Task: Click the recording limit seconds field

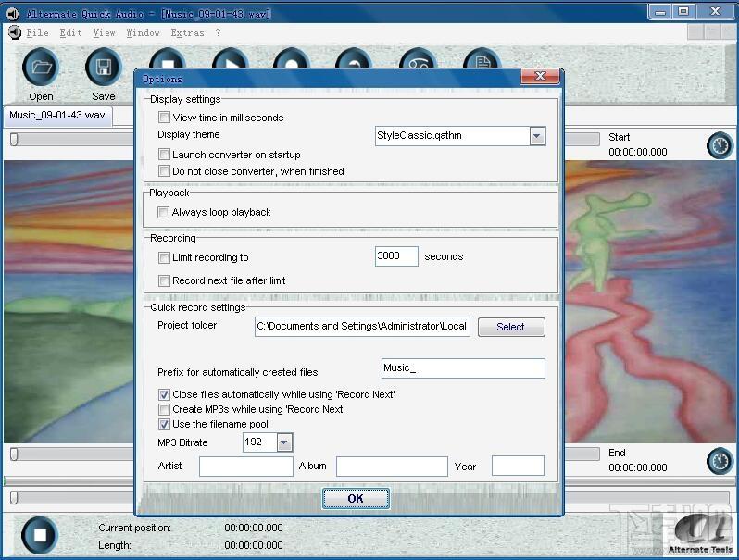Action: [396, 256]
